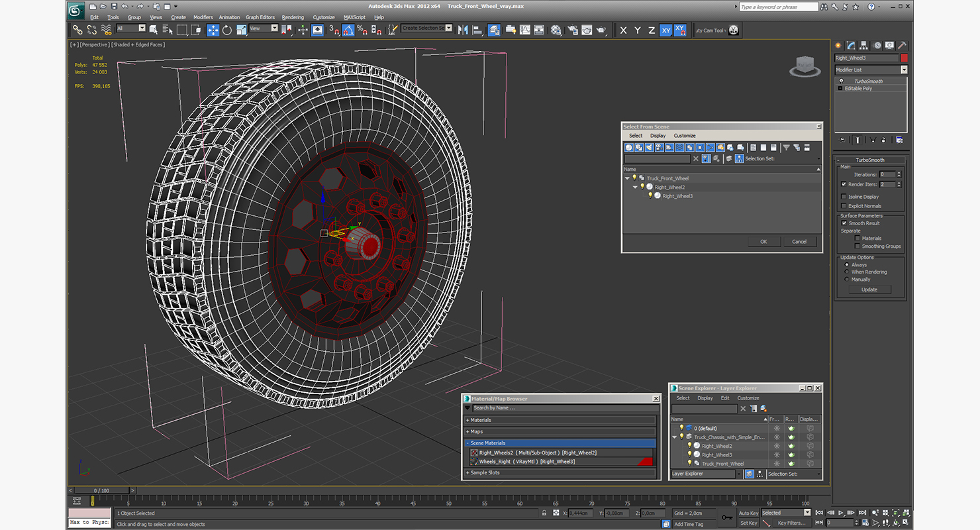This screenshot has width=980, height=530.
Task: Activate the Select and Move tool
Action: point(213,30)
